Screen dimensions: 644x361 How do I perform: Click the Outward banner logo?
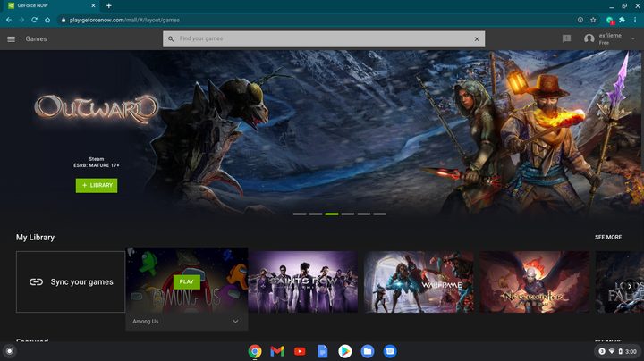[x=97, y=109]
